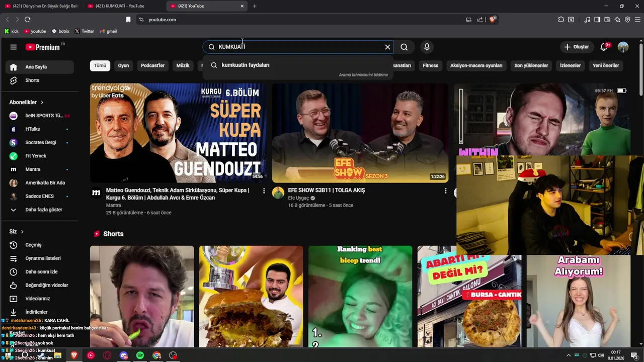Open the kick bookmark

11,31
